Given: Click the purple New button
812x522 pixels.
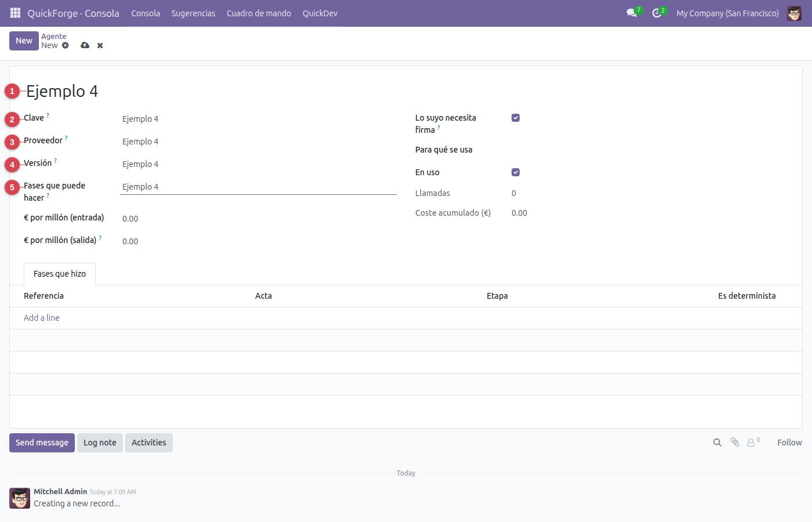Looking at the screenshot, I should [x=24, y=41].
